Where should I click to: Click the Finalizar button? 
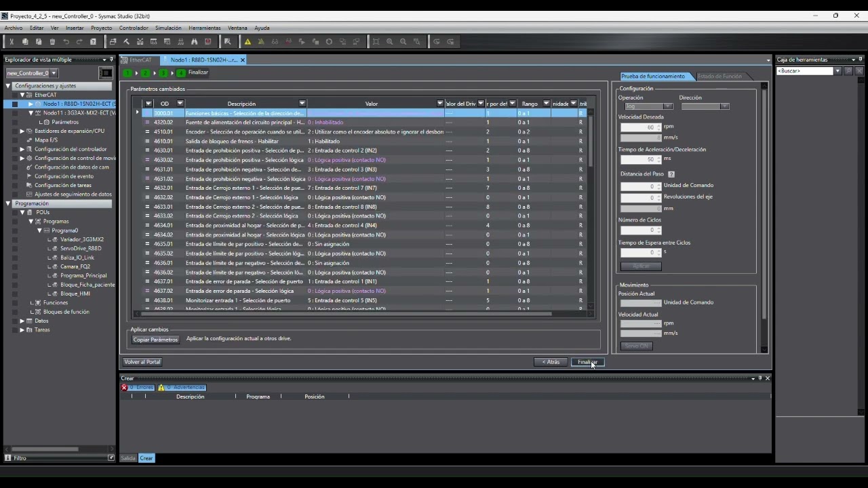[x=587, y=362]
